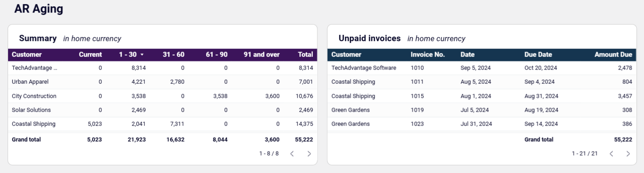Select truncated TechAdvantage customer in Summary
Image resolution: width=644 pixels, height=173 pixels.
point(35,68)
